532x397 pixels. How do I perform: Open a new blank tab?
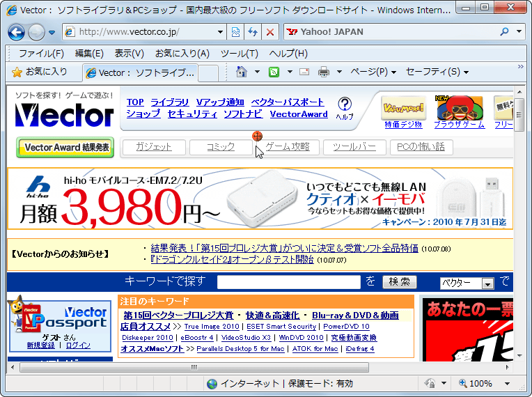click(208, 73)
